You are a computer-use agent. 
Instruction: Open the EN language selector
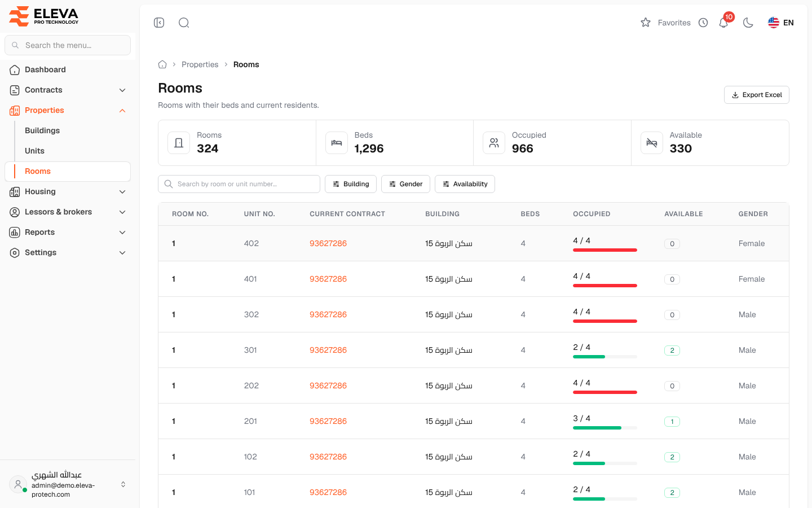click(781, 23)
